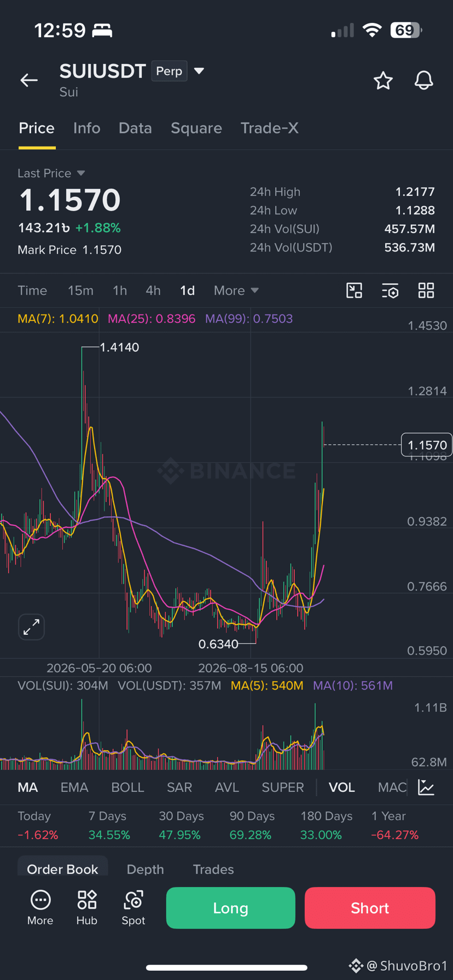This screenshot has width=453, height=980.
Task: Enable the BOLL indicator
Action: [127, 787]
